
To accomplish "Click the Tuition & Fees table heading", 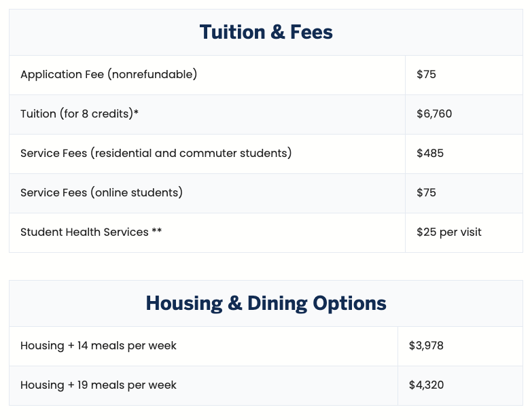I will (266, 32).
